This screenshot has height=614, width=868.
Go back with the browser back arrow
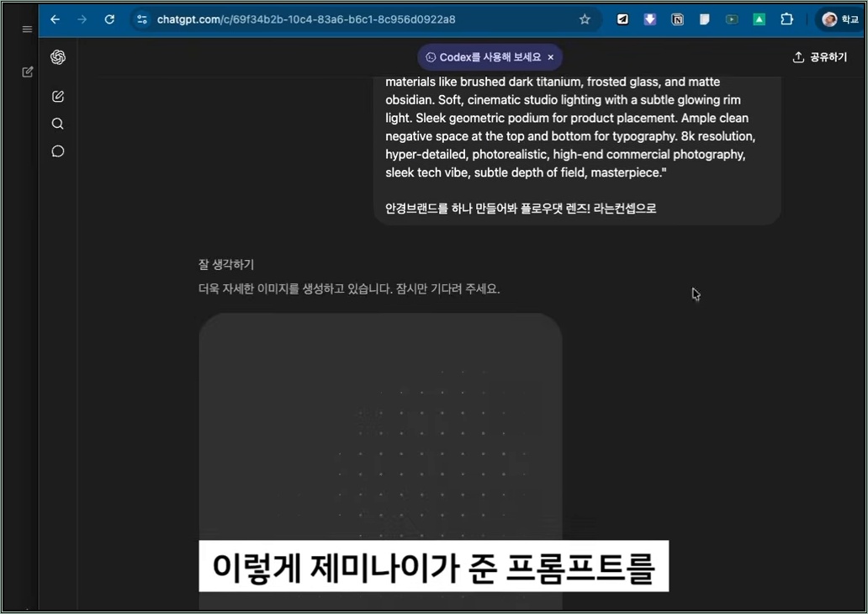[55, 19]
